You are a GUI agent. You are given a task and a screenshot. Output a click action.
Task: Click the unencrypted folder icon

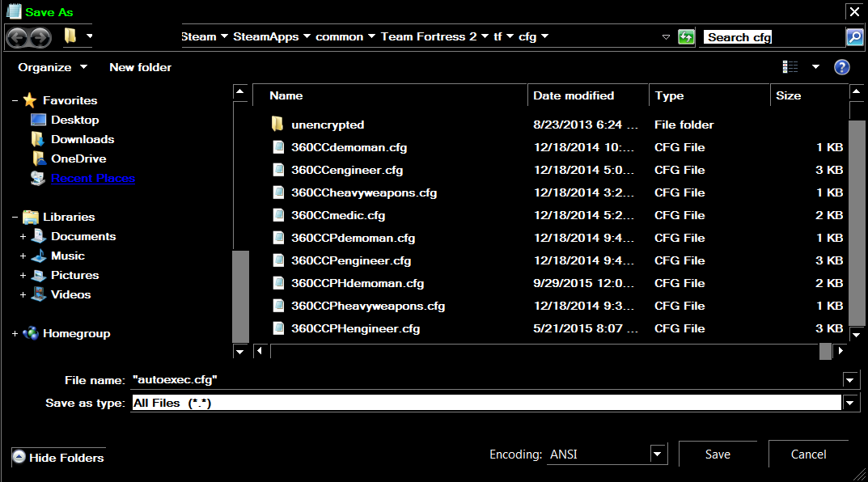(x=278, y=124)
